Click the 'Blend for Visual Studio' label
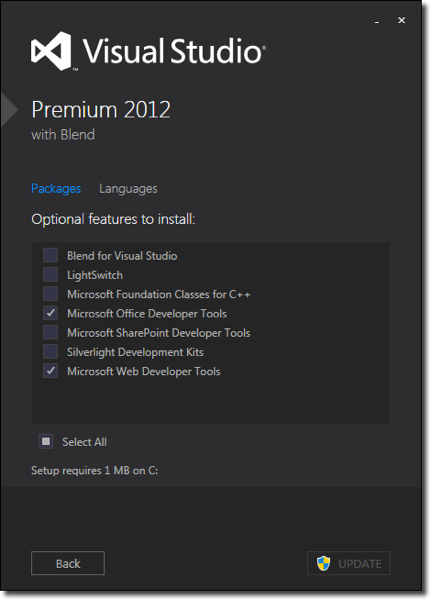This screenshot has width=431, height=600. (122, 256)
